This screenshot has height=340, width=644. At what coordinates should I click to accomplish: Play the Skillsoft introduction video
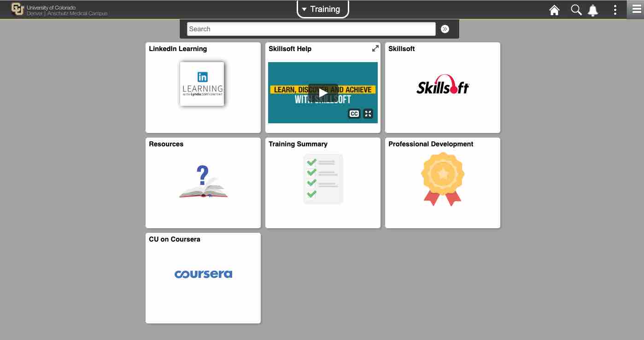pyautogui.click(x=322, y=92)
